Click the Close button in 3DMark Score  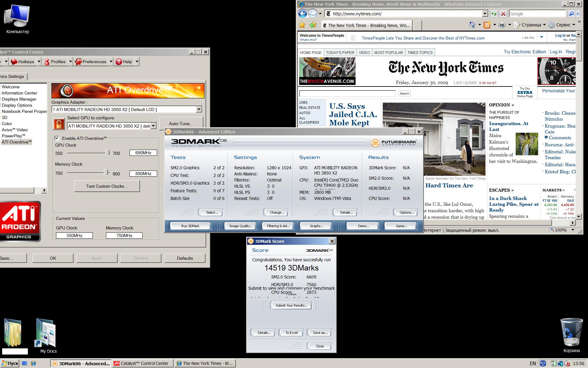point(319,346)
